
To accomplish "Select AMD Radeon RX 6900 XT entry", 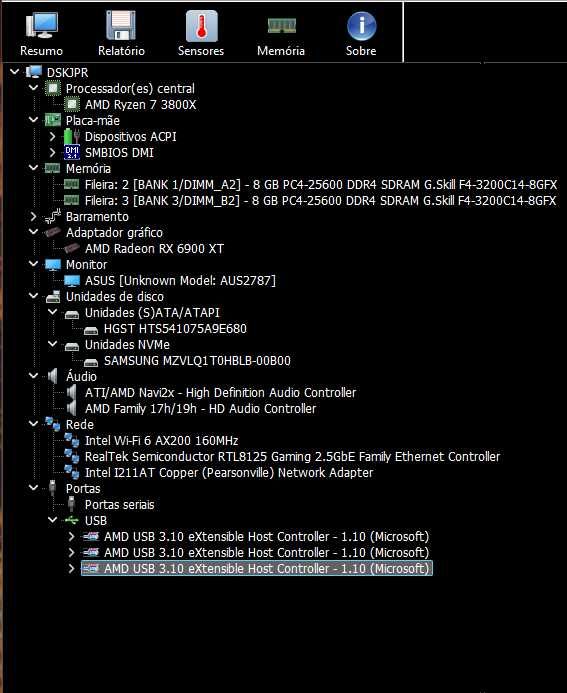I will coord(154,249).
